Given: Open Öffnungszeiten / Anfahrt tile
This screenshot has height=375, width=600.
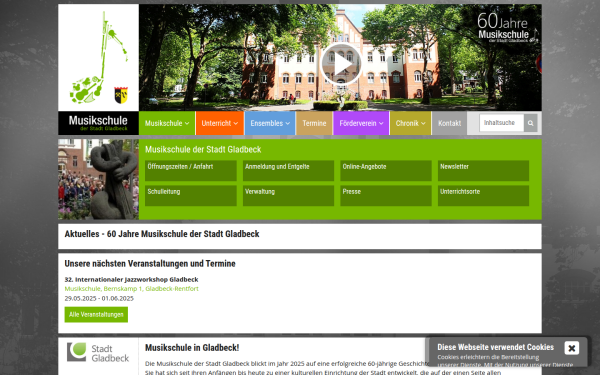Looking at the screenshot, I should 191,171.
